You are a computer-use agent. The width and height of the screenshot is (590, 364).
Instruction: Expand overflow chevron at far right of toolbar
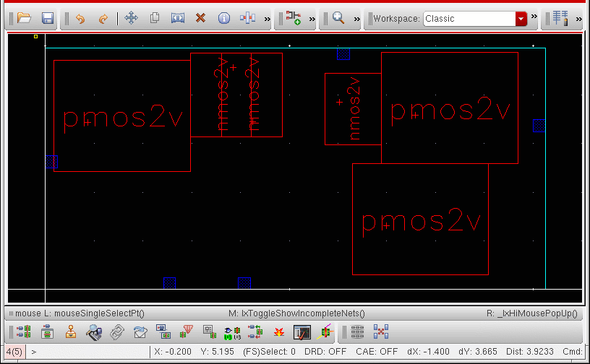(x=579, y=18)
